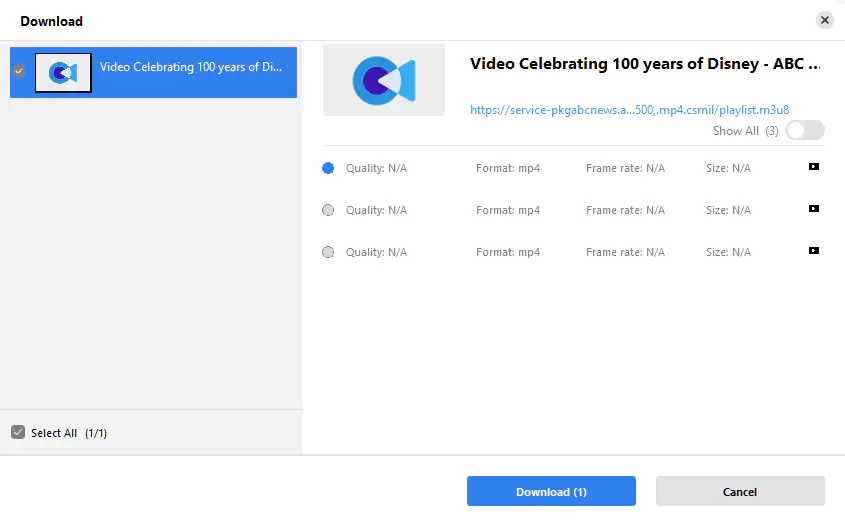Screen dimensions: 845x526
Task: Click the video icon on the second quality row
Action: [x=814, y=209]
